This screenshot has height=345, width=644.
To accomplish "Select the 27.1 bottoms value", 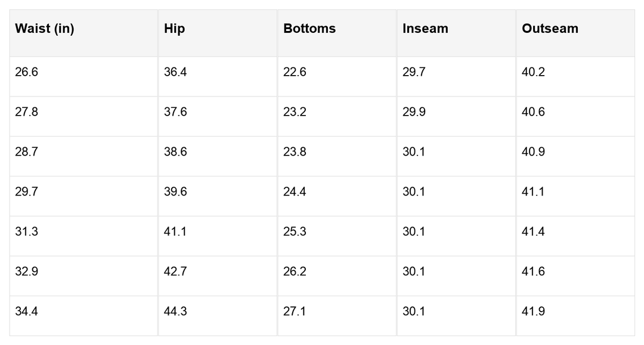I will tap(295, 312).
